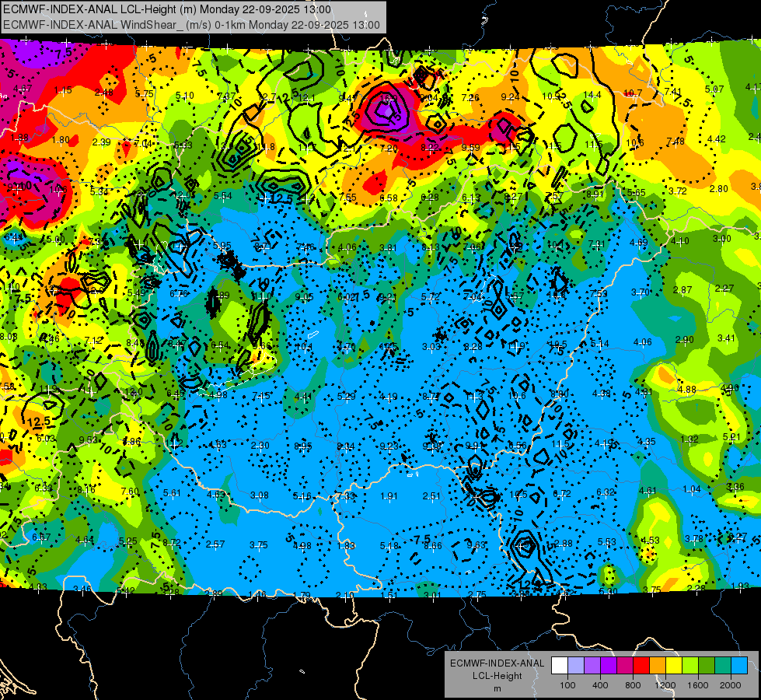This screenshot has width=761, height=700.
Task: Click the vivid violet legend swatch
Action: pyautogui.click(x=609, y=666)
